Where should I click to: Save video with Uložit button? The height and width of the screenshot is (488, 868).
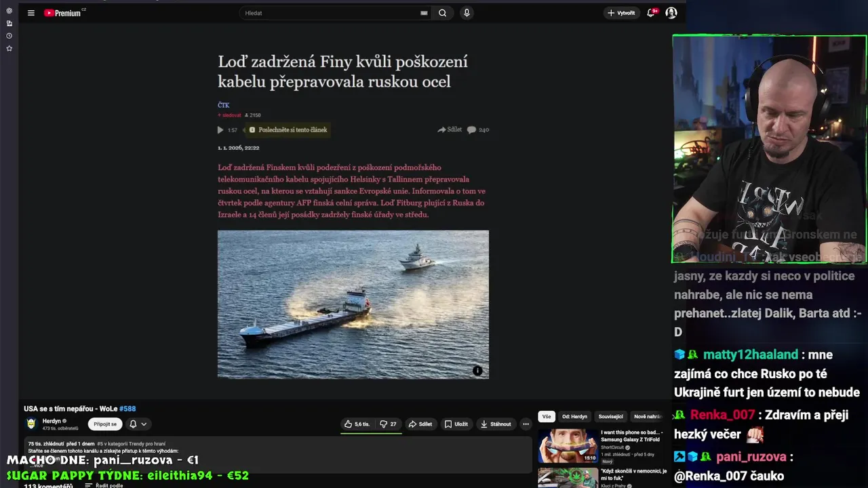(456, 424)
